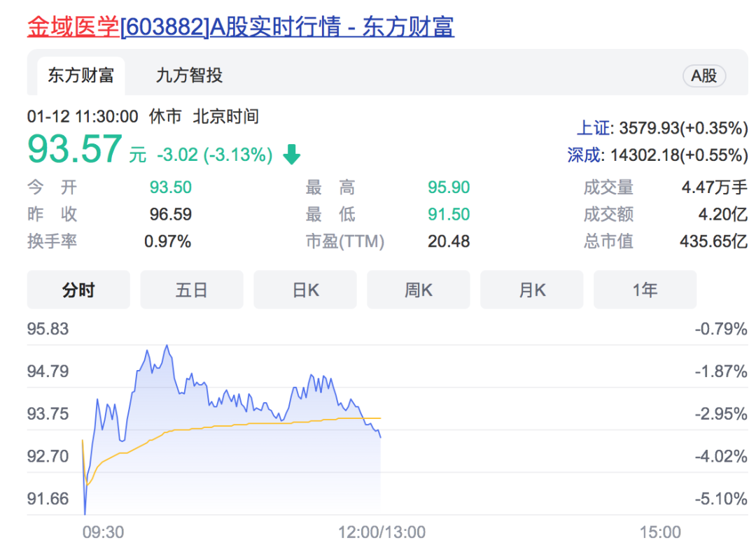
Task: Click the 92.70 price axis label
Action: (x=48, y=456)
